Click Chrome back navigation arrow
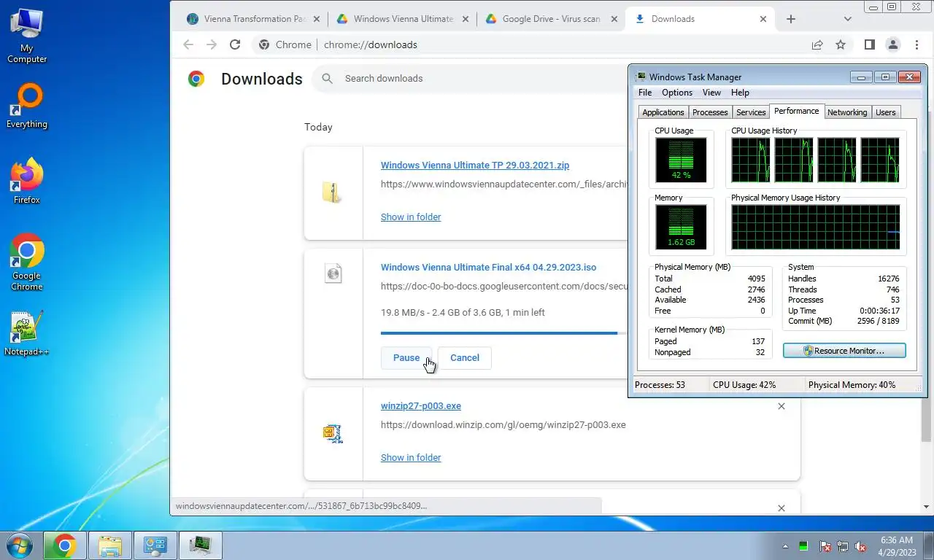The width and height of the screenshot is (934, 560). (188, 44)
